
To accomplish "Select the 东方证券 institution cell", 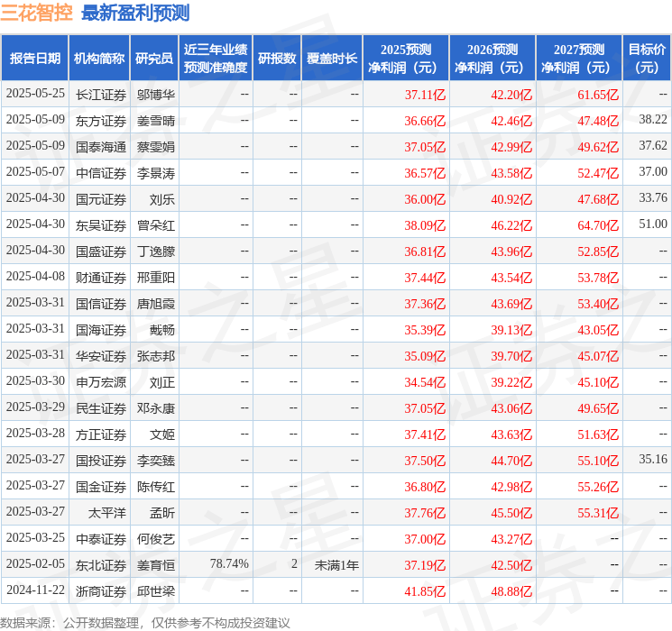I will pos(101,121).
